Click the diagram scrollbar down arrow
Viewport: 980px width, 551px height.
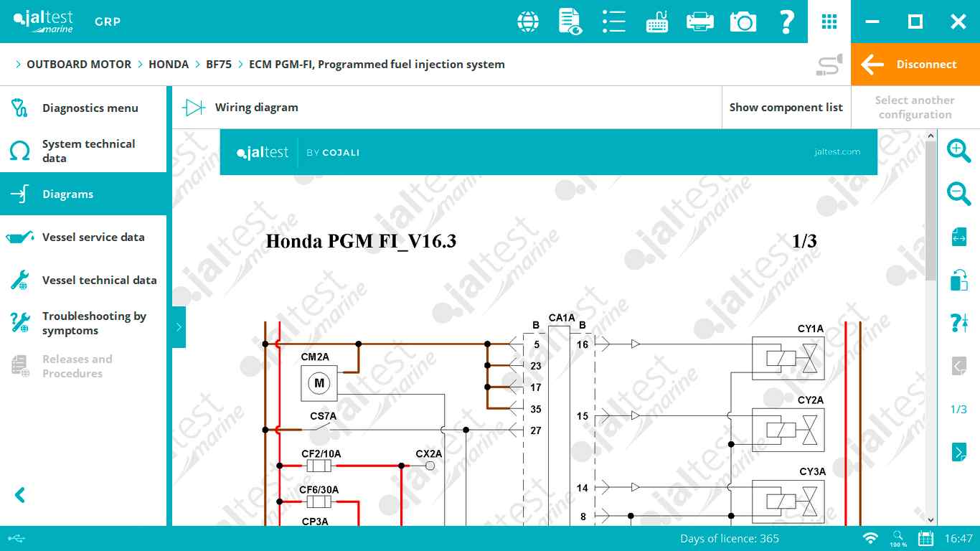pos(931,519)
